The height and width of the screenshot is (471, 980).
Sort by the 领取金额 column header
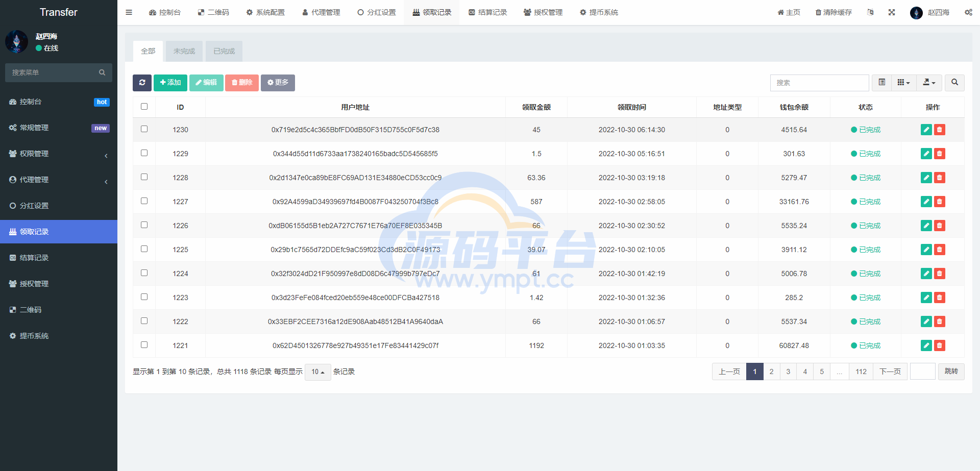point(536,107)
